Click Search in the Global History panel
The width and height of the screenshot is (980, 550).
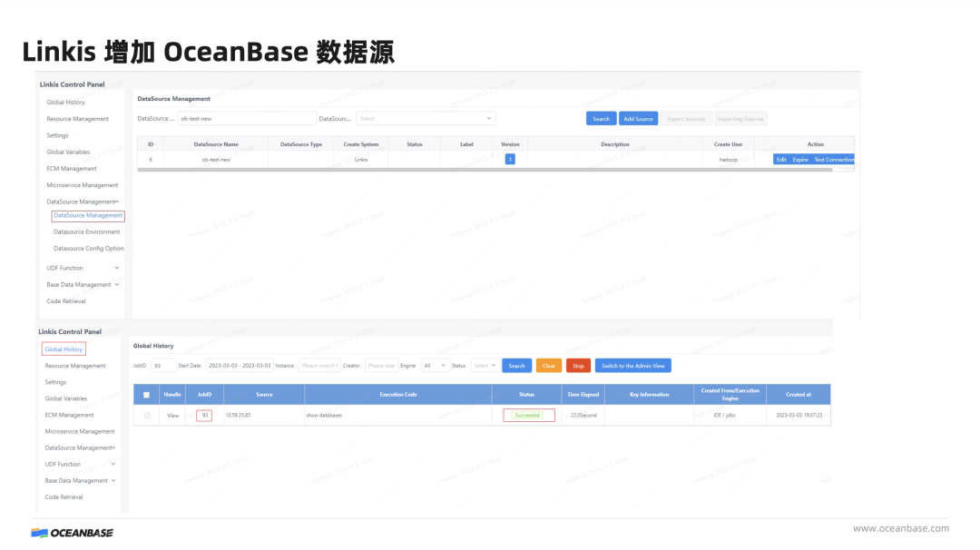[517, 366]
